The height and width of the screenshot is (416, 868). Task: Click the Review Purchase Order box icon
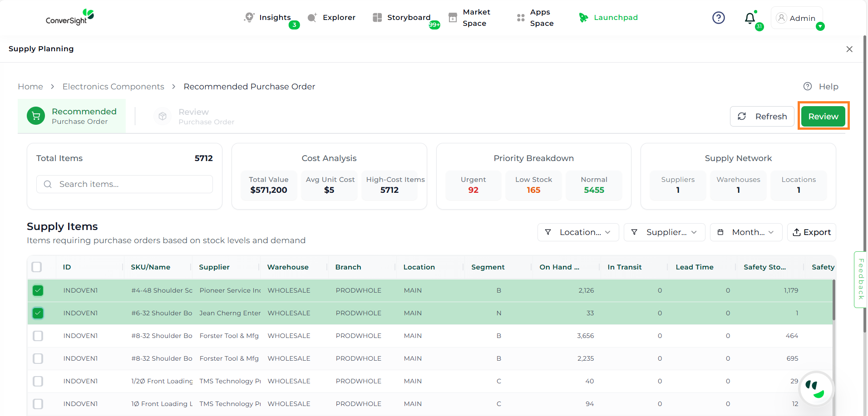click(x=163, y=117)
